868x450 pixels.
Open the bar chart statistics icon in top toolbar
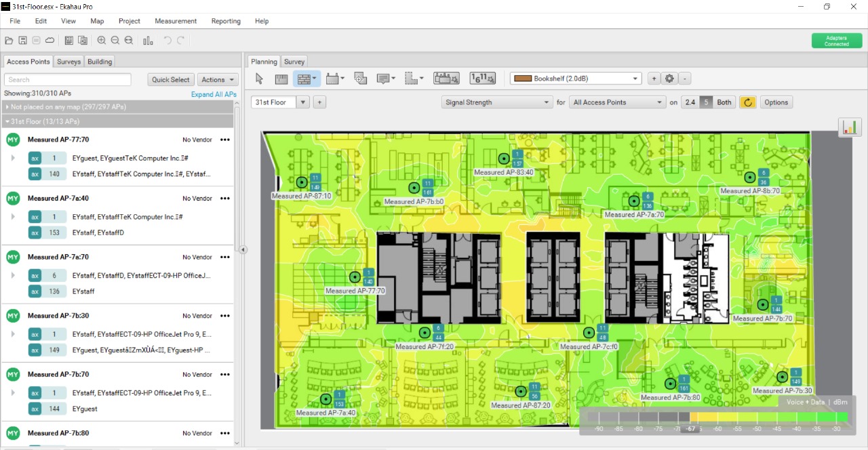(148, 41)
